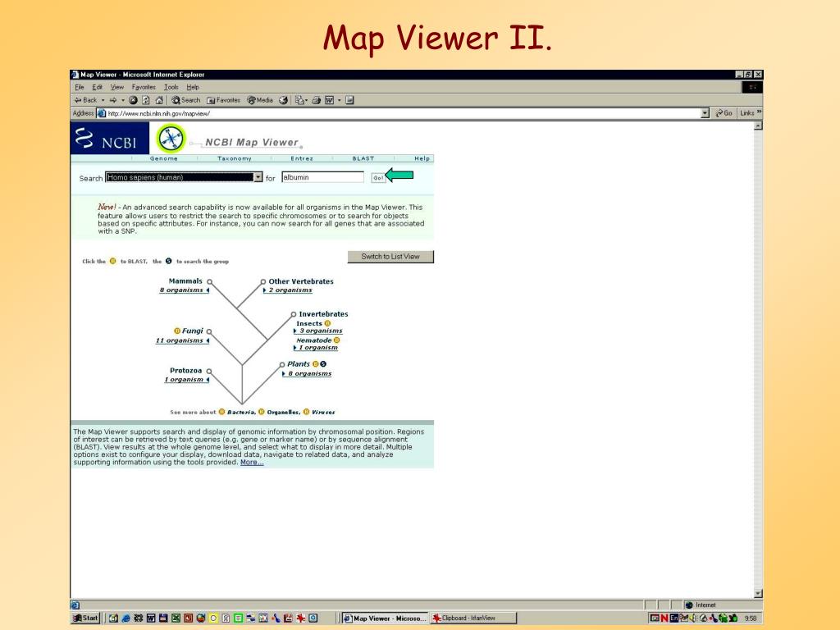Viewport: 840px width, 630px height.
Task: Click the BLAST icon beside Fungi
Action: [177, 331]
